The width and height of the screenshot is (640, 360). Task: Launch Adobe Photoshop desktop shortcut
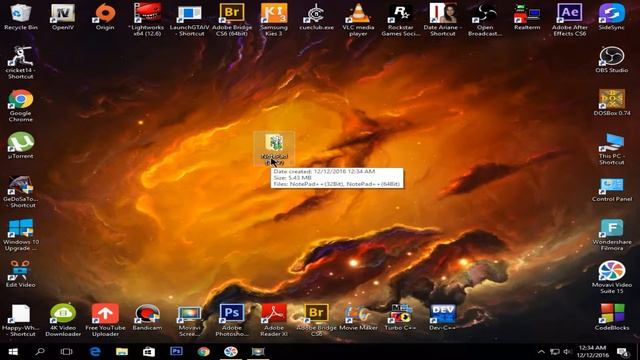pyautogui.click(x=231, y=320)
